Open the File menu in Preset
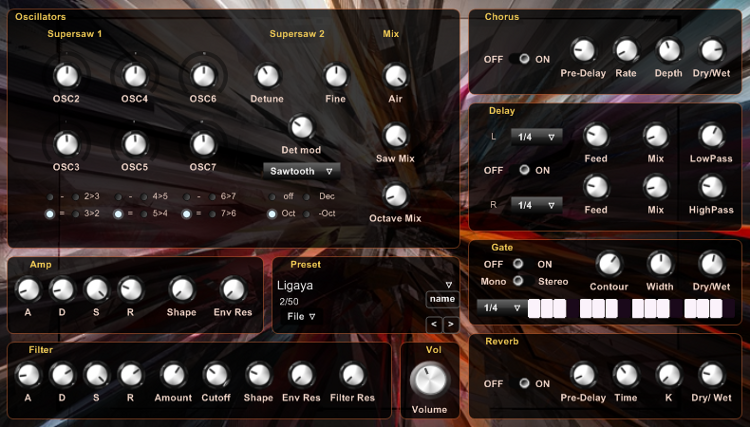 [301, 317]
